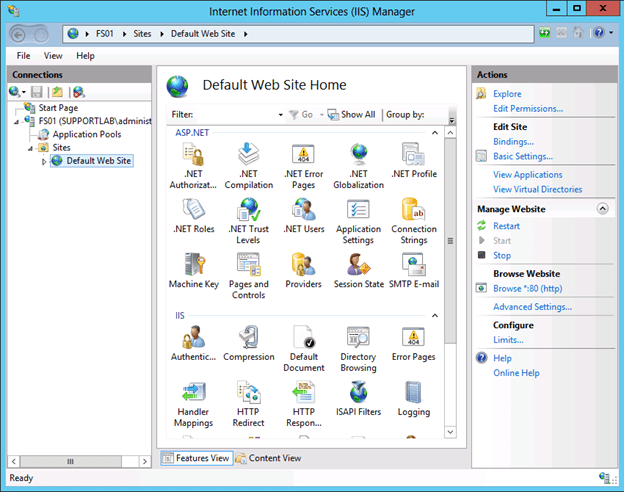Image resolution: width=624 pixels, height=492 pixels.
Task: Collapse the ASP.NET group section
Action: 435,133
